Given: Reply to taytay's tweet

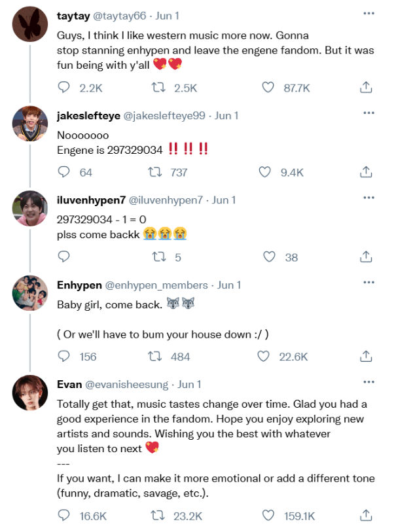Looking at the screenshot, I should tap(64, 87).
